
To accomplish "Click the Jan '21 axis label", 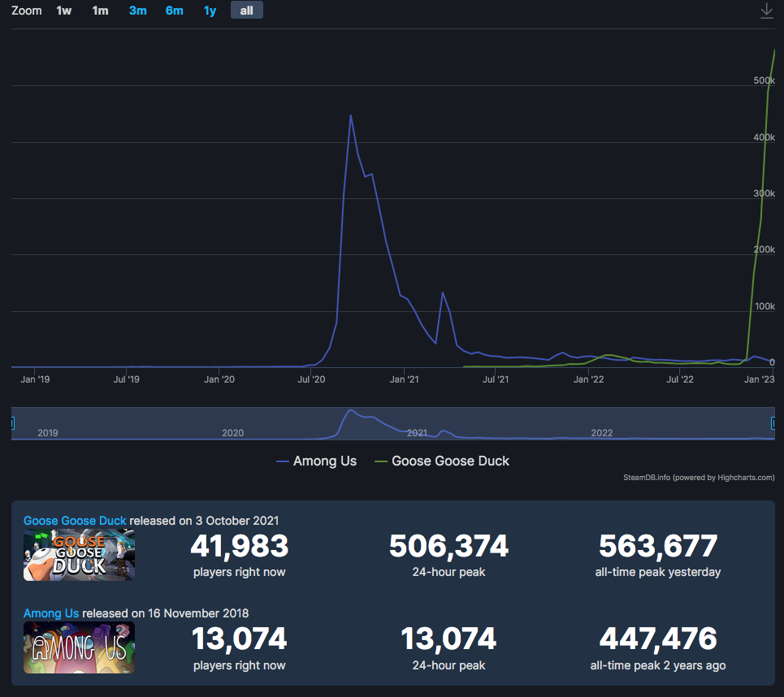I will tap(404, 379).
